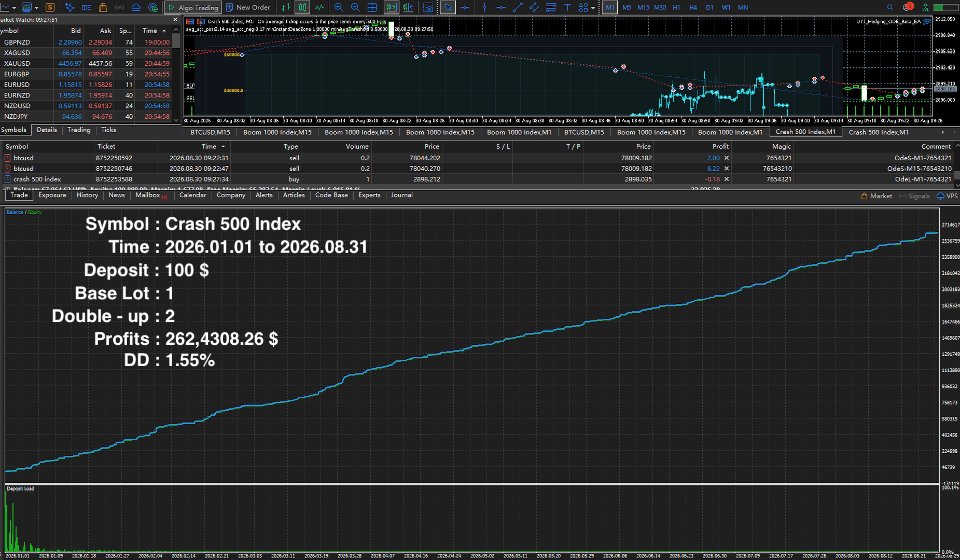Viewport: 960px width, 560px height.
Task: Open the Journal tab in Toolbox
Action: (402, 195)
